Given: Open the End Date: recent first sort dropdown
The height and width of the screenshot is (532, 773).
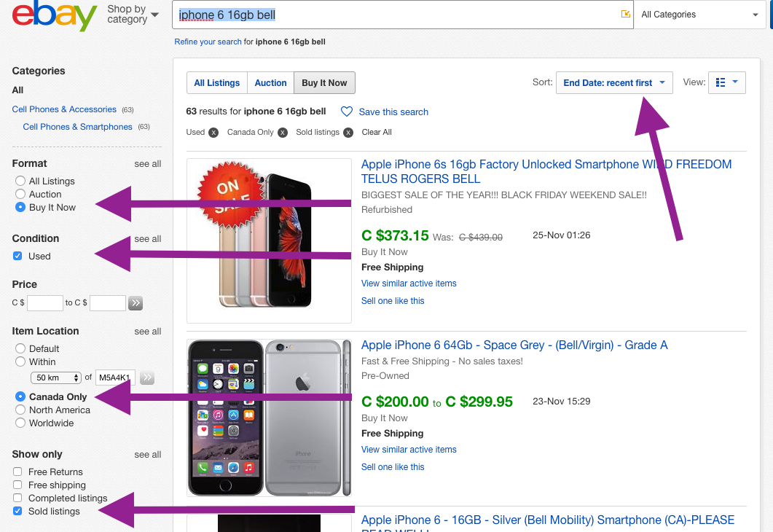Looking at the screenshot, I should [614, 83].
